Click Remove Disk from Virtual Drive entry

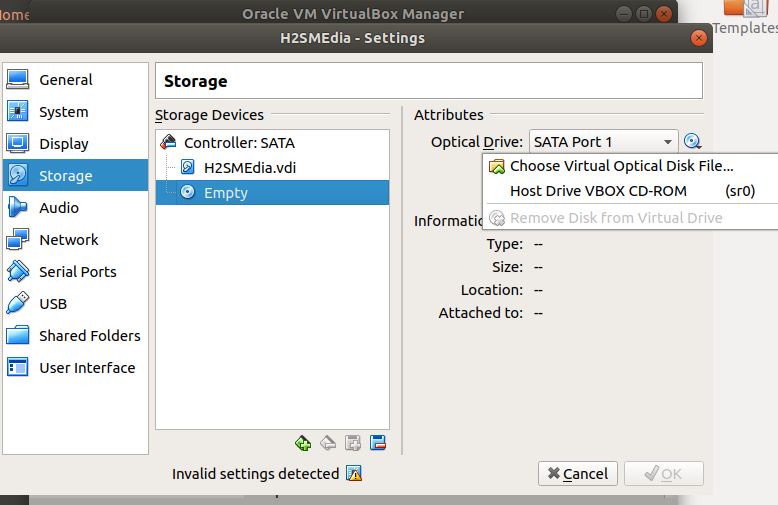(x=630, y=218)
